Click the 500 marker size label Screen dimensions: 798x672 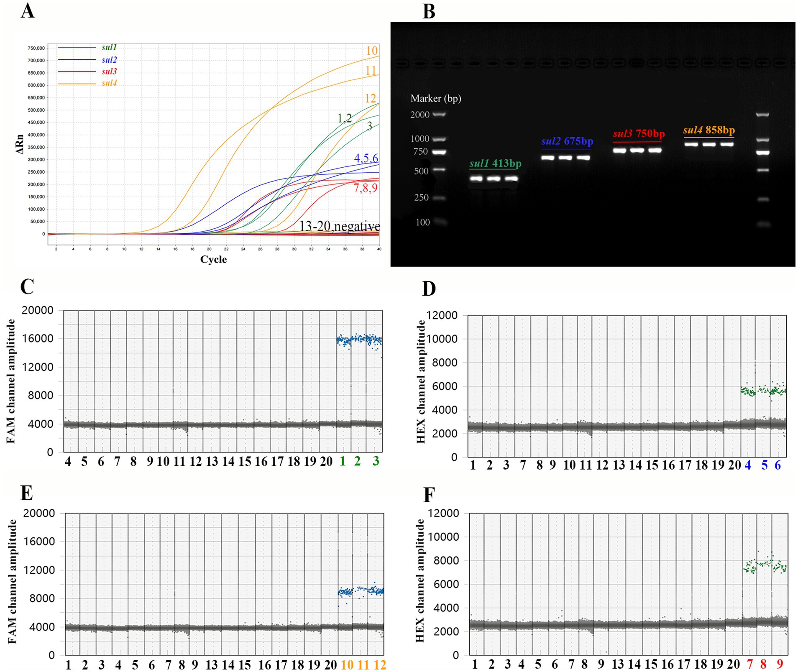pyautogui.click(x=422, y=171)
